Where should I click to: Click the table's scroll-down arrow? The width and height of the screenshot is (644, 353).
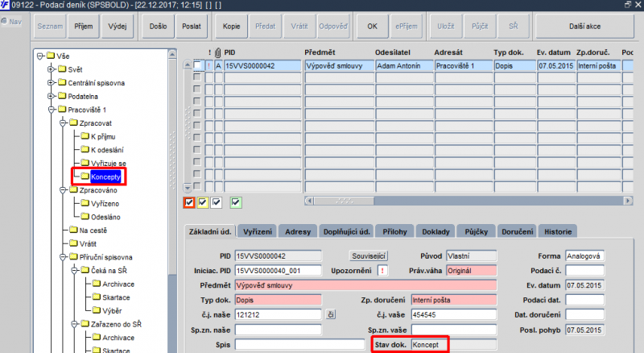point(188,188)
